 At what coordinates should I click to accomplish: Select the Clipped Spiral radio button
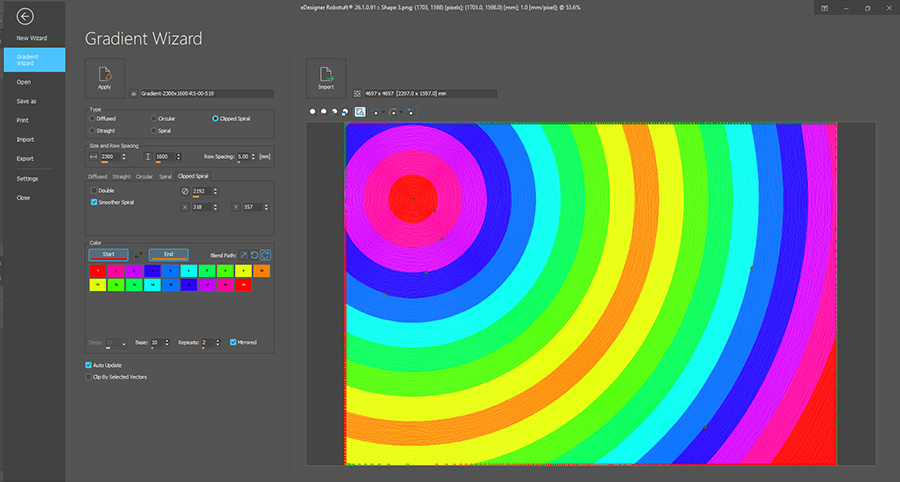[x=215, y=119]
